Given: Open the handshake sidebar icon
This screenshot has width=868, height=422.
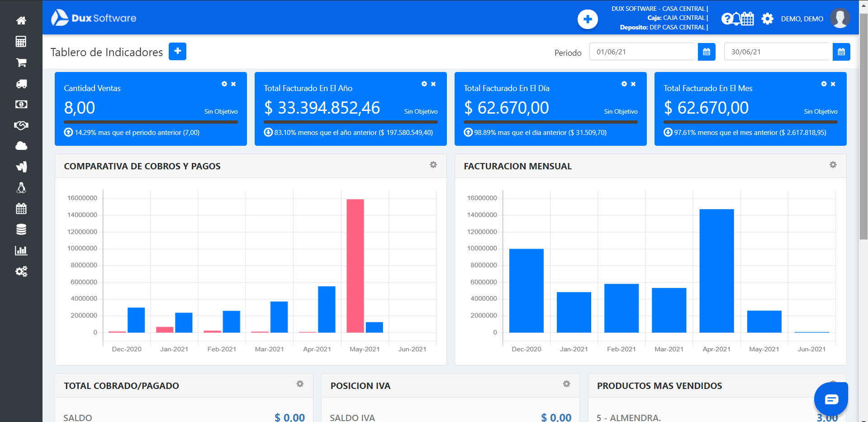Looking at the screenshot, I should click(21, 125).
